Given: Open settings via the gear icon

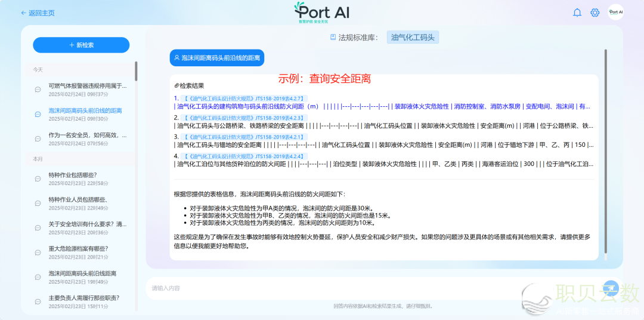Looking at the screenshot, I should point(595,13).
